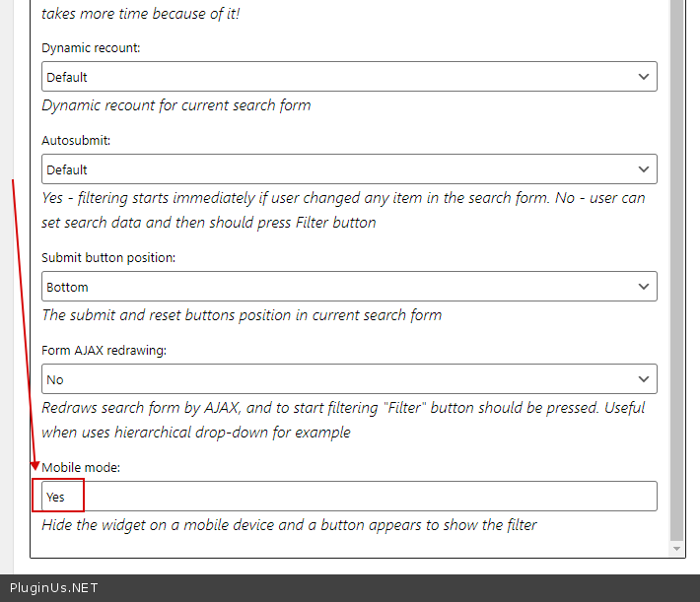Image resolution: width=700 pixels, height=602 pixels.
Task: Open the Form AJAX redrawing 'No' value
Action: pyautogui.click(x=55, y=380)
